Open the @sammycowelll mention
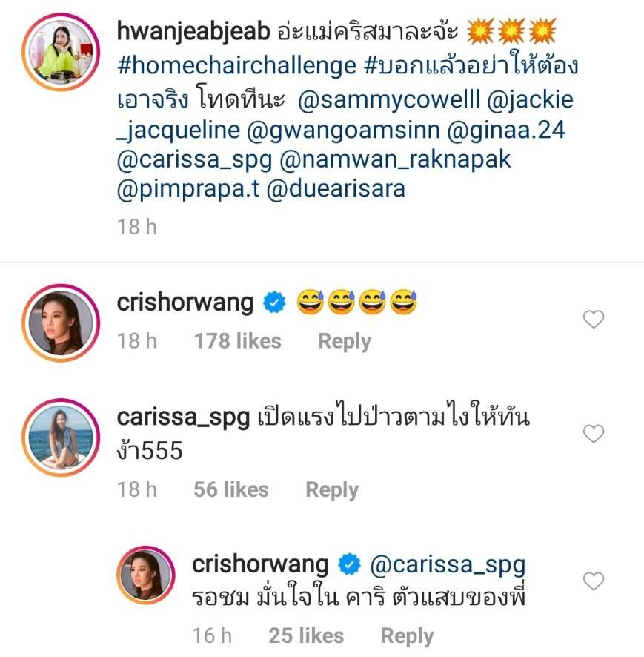This screenshot has height=657, width=644. [388, 99]
